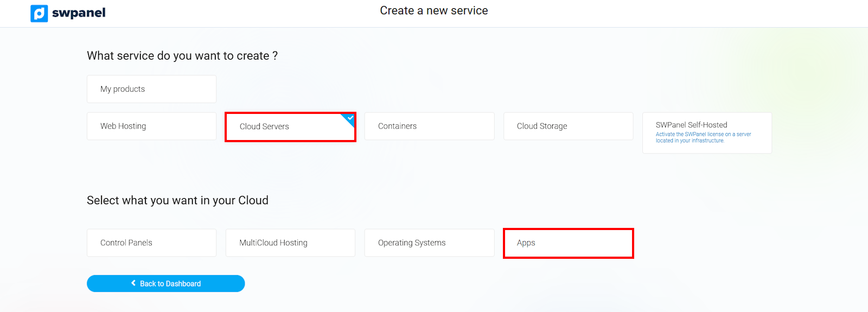Viewport: 868px width, 312px height.
Task: Click the left chevron in Back button
Action: click(133, 283)
